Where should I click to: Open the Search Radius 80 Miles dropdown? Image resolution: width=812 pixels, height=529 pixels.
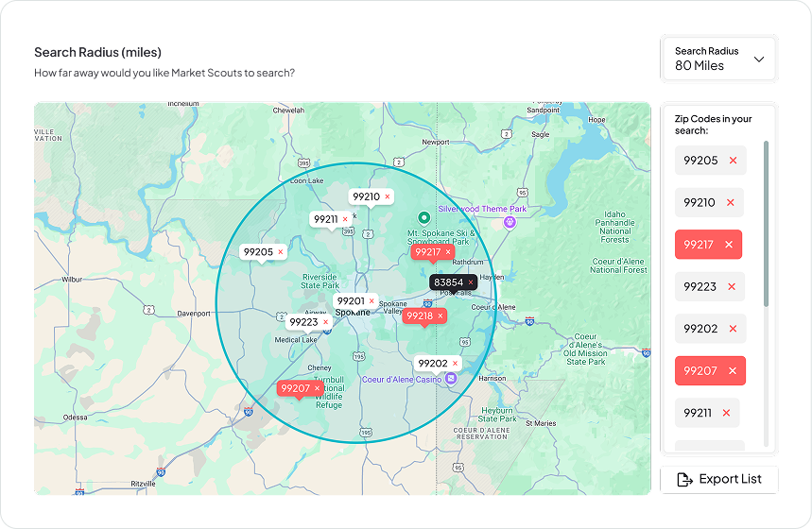pyautogui.click(x=718, y=59)
